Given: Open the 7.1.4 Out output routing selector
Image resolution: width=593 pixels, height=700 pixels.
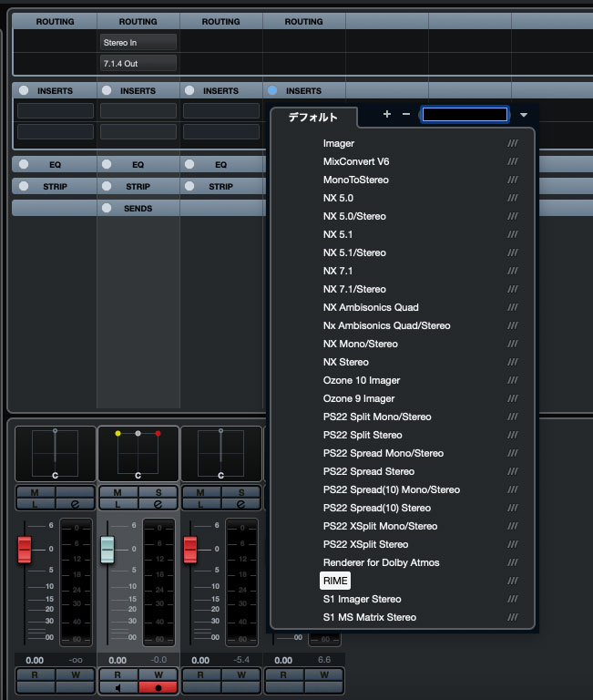Looking at the screenshot, I should (138, 64).
